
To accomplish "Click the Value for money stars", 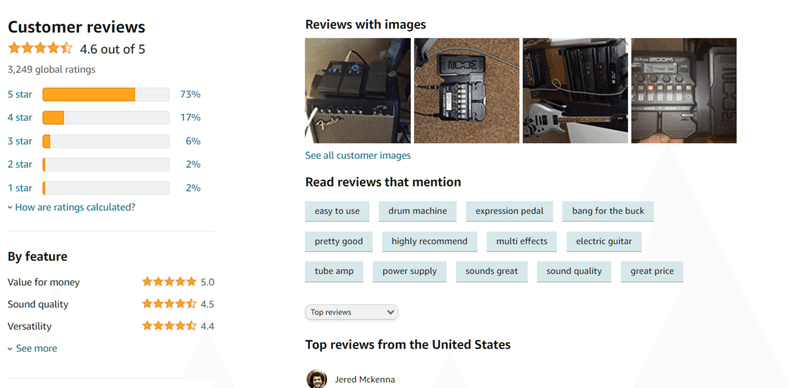I will click(x=169, y=282).
